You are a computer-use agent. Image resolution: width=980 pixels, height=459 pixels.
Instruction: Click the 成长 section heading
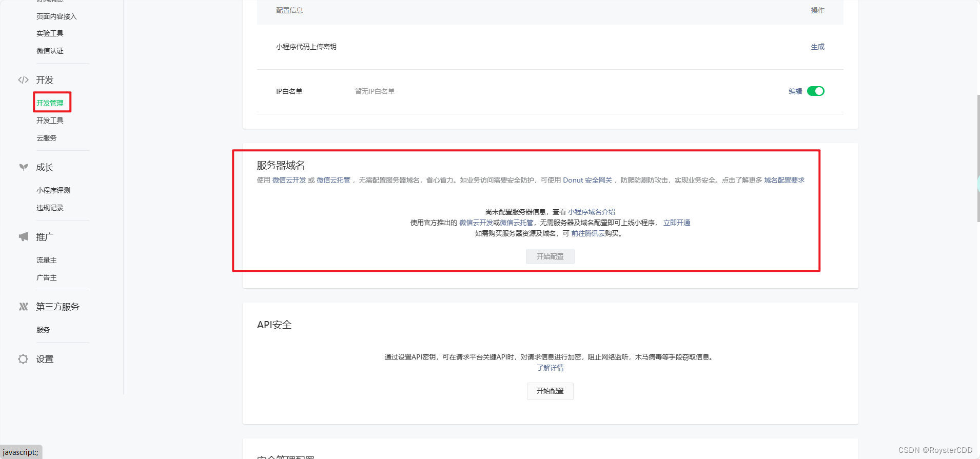coord(45,167)
